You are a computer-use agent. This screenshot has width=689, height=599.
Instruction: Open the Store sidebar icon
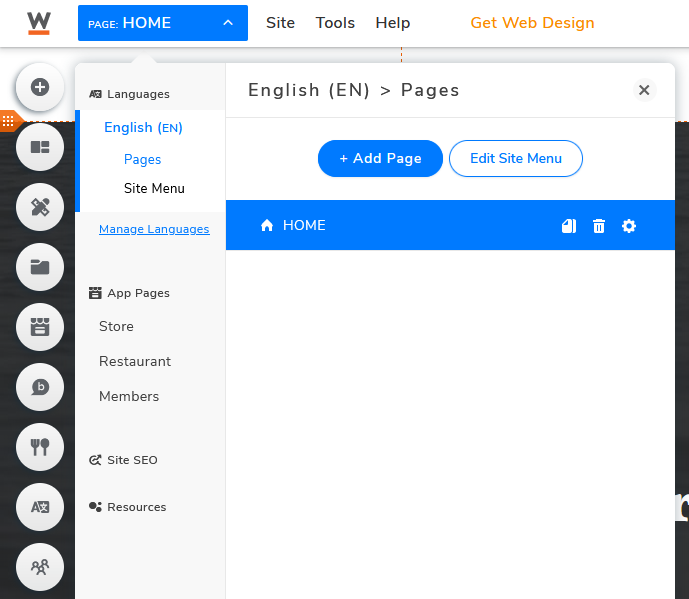(x=40, y=327)
